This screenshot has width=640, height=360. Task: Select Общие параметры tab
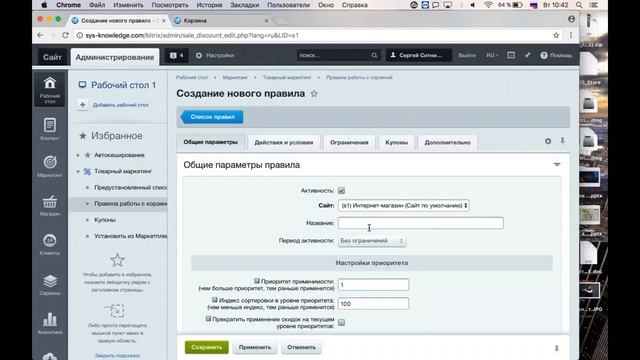click(211, 142)
